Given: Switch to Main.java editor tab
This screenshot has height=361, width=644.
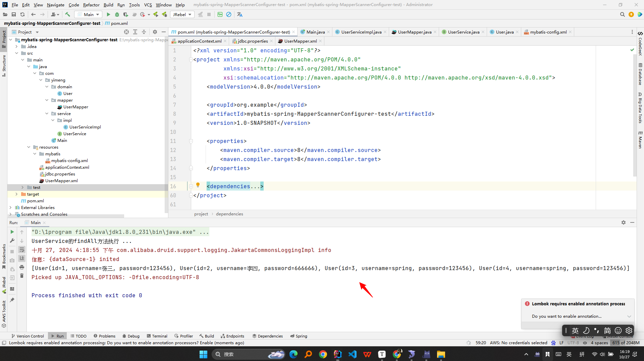Looking at the screenshot, I should tap(315, 32).
